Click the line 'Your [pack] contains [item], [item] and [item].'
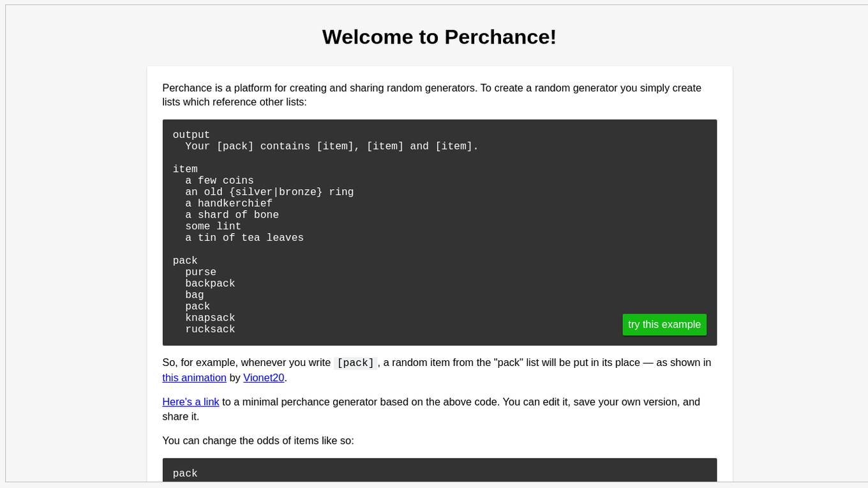The height and width of the screenshot is (488, 868). pos(332,146)
